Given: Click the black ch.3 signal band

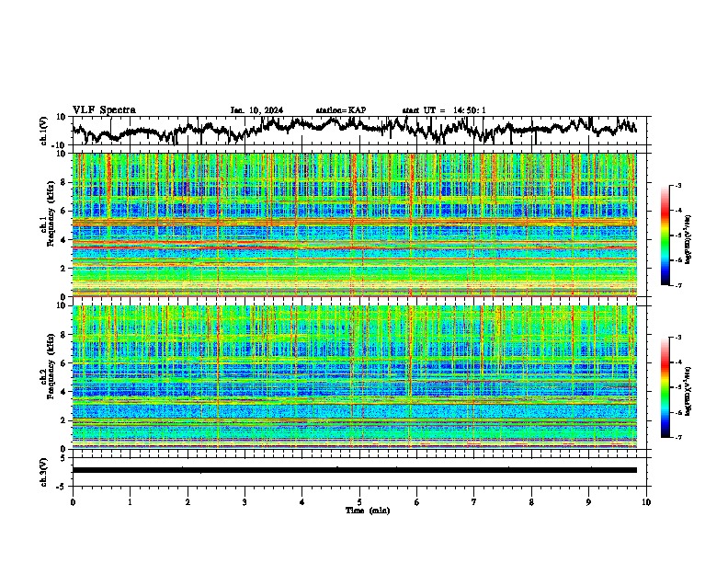Looking at the screenshot, I should (x=355, y=470).
